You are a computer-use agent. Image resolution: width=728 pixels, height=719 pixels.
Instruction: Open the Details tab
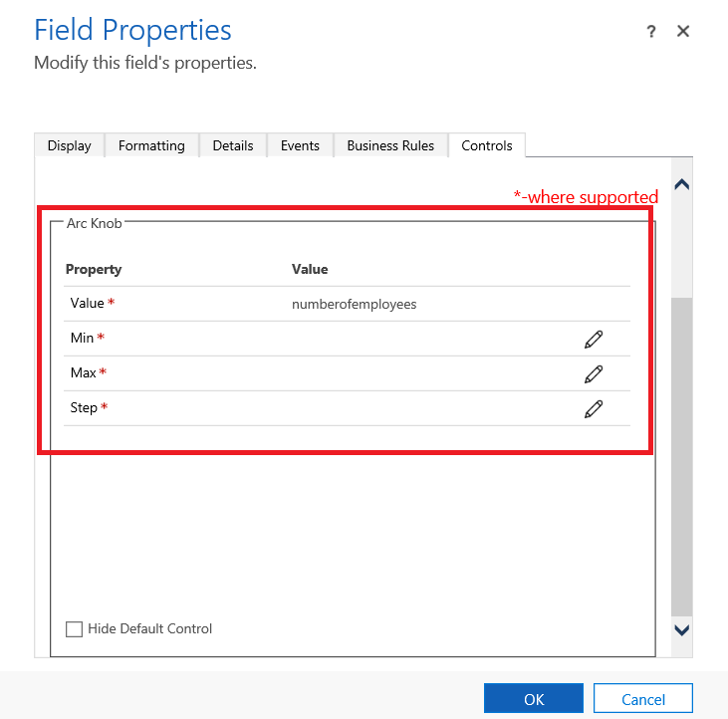pos(233,145)
